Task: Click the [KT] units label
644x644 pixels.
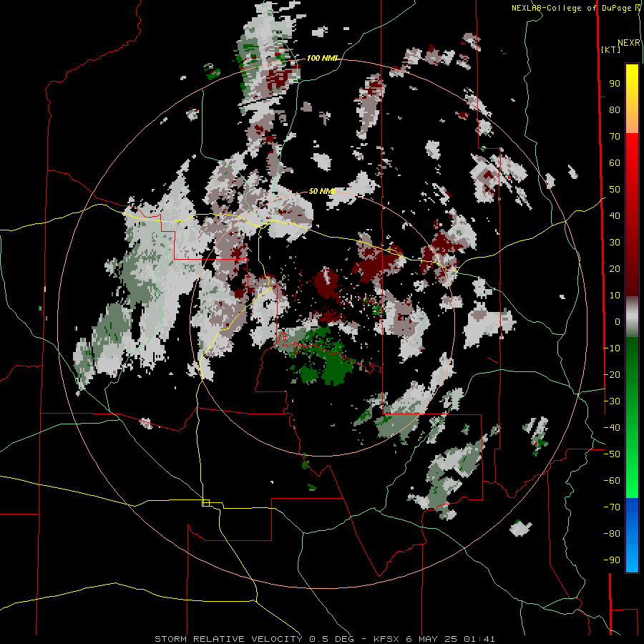Action: click(610, 49)
